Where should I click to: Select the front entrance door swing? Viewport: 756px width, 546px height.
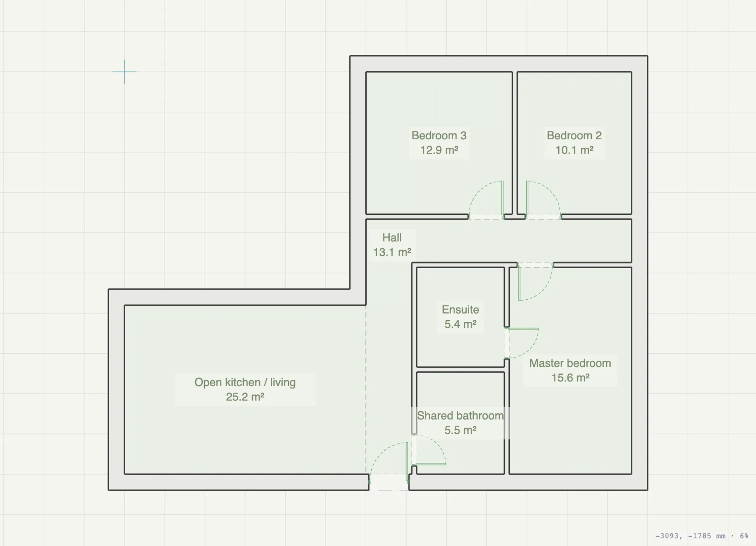coord(389,466)
